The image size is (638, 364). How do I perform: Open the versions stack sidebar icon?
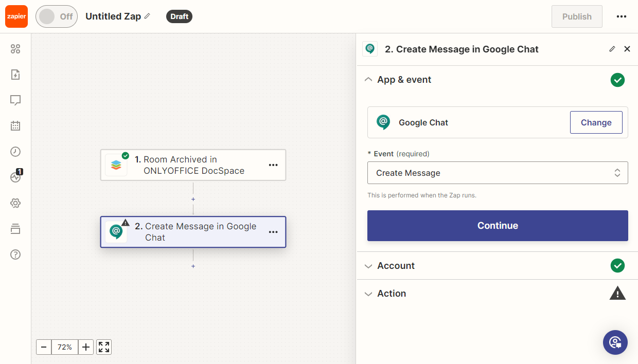[x=15, y=229]
